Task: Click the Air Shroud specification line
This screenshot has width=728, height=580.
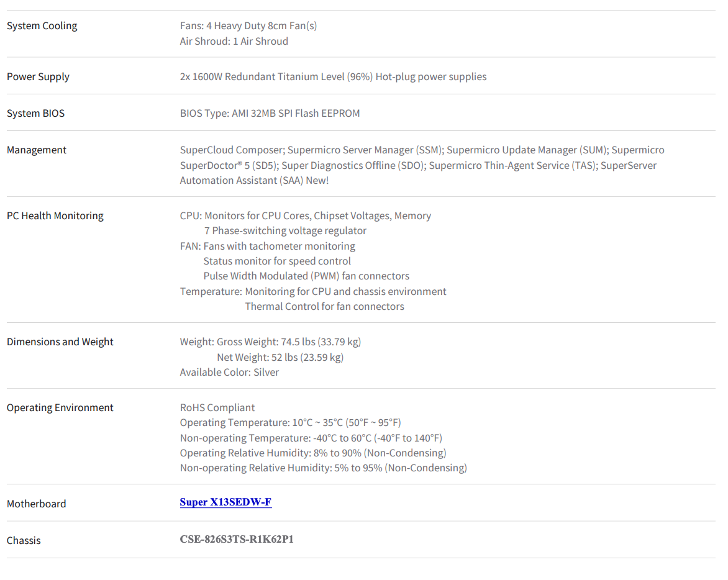Action: point(234,42)
